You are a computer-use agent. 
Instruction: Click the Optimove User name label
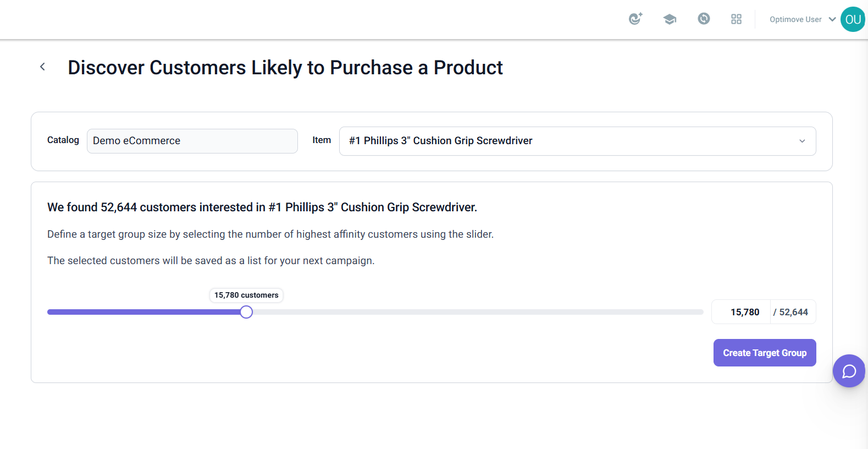pos(795,19)
